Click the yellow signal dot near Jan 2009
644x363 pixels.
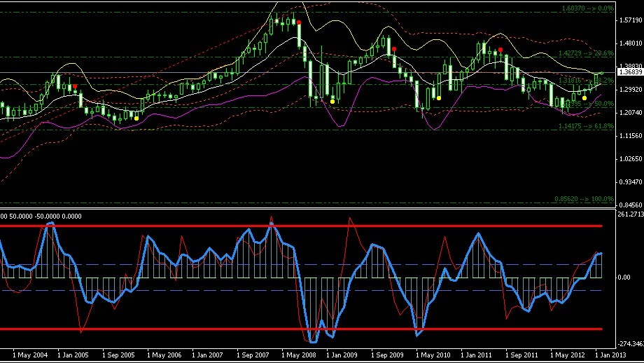click(x=332, y=102)
